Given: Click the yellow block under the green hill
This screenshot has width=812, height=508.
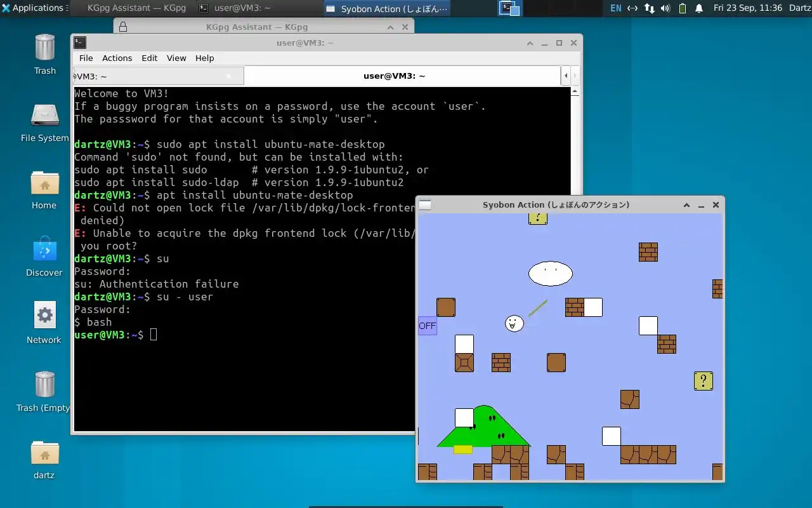Looking at the screenshot, I should [463, 450].
